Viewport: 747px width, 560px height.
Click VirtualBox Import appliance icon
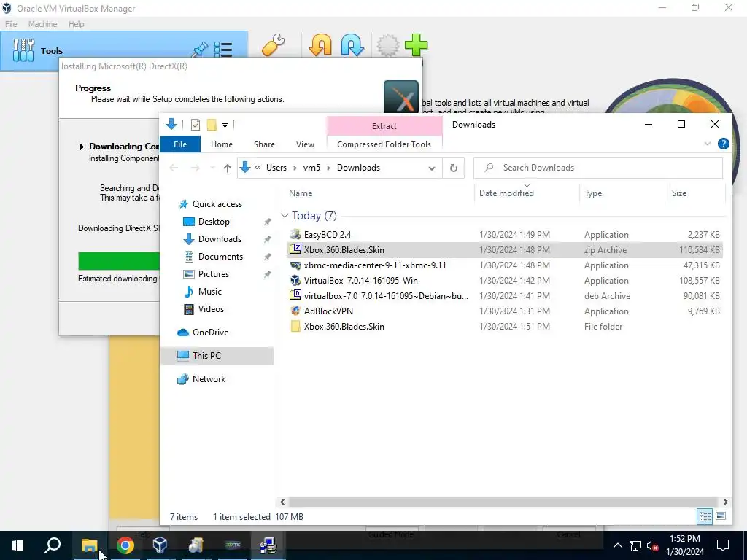click(320, 46)
